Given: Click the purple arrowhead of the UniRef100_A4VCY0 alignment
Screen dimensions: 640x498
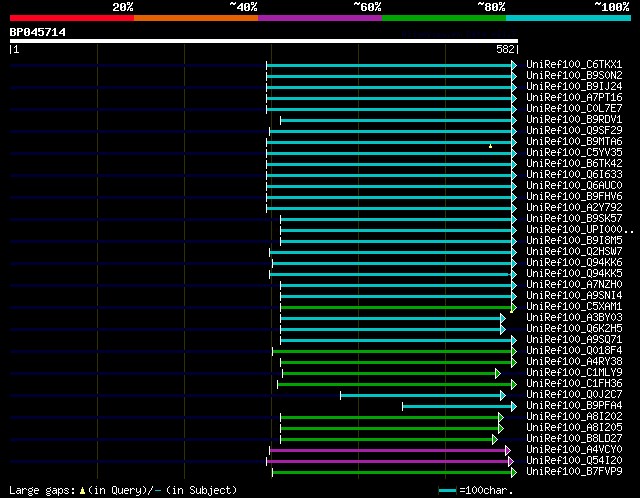Looking at the screenshot, I should click(x=508, y=451).
